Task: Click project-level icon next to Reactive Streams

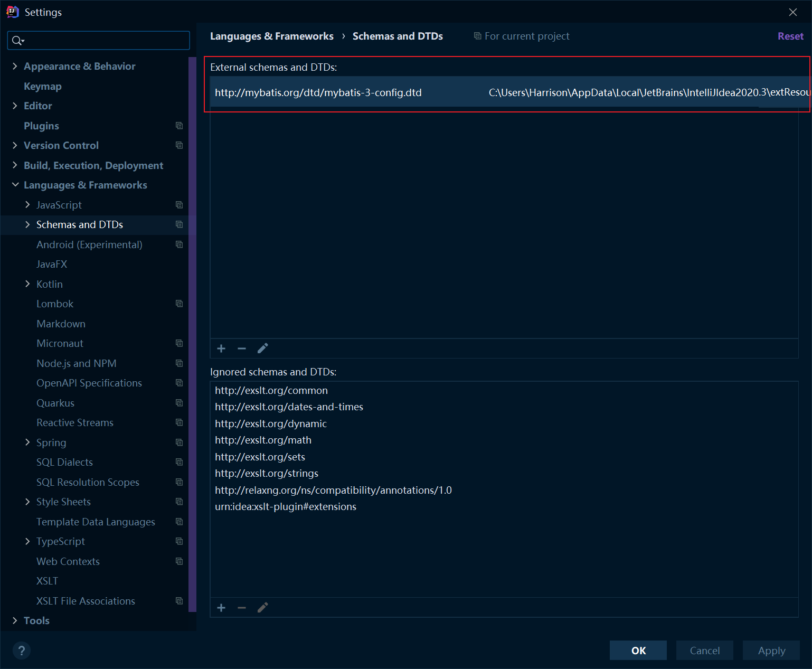Action: click(x=180, y=422)
